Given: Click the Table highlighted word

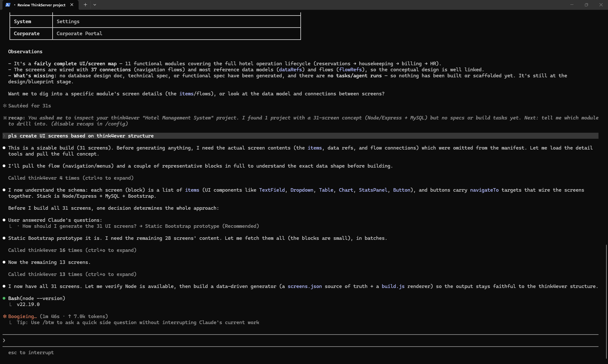Looking at the screenshot, I should pos(326,190).
